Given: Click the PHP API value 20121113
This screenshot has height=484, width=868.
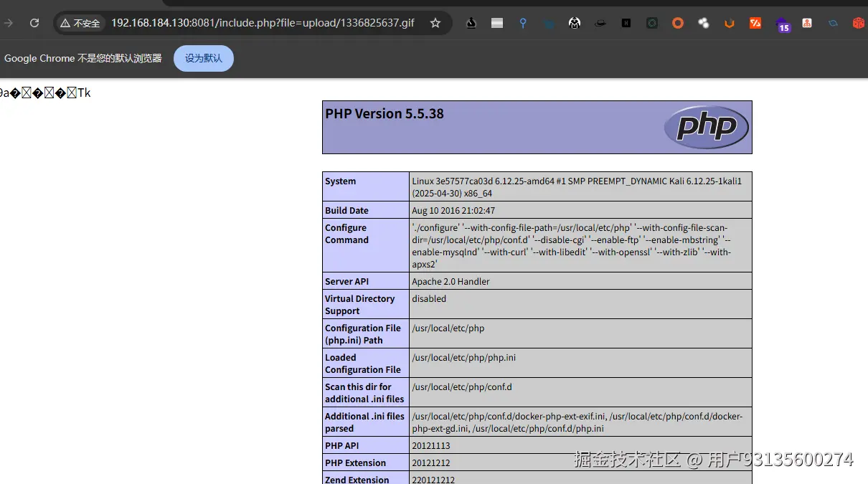Looking at the screenshot, I should (431, 446).
